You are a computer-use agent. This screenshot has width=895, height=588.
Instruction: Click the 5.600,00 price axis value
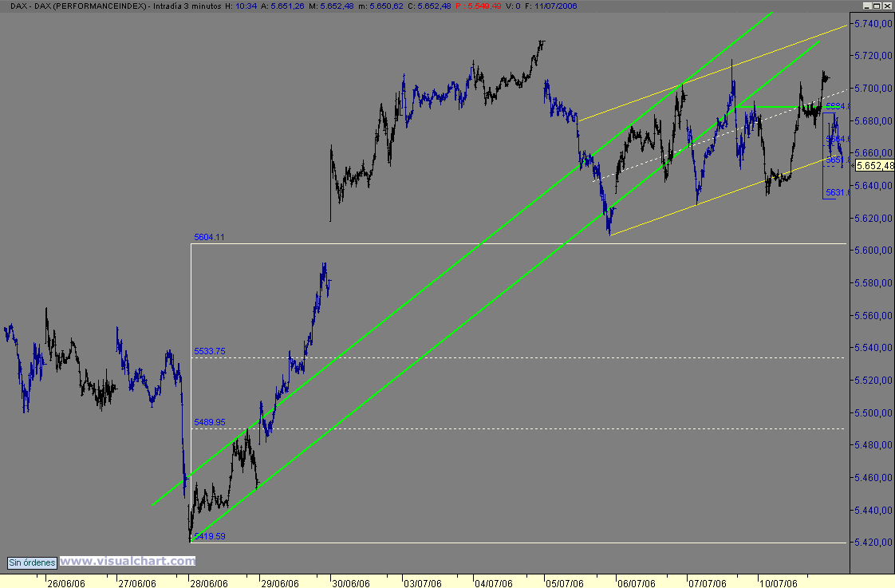point(873,250)
